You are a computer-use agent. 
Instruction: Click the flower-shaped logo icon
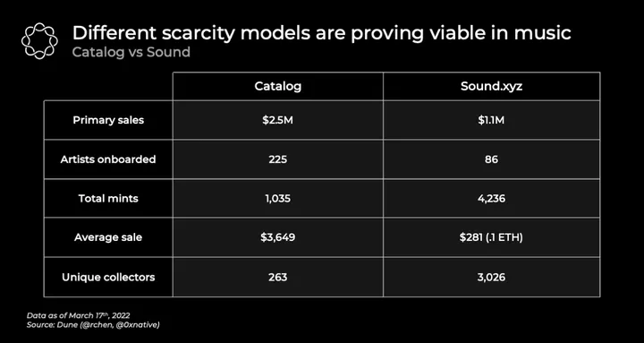tap(39, 40)
